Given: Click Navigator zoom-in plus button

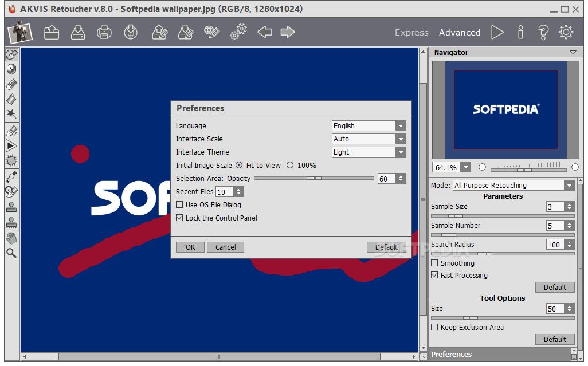Looking at the screenshot, I should tap(575, 167).
